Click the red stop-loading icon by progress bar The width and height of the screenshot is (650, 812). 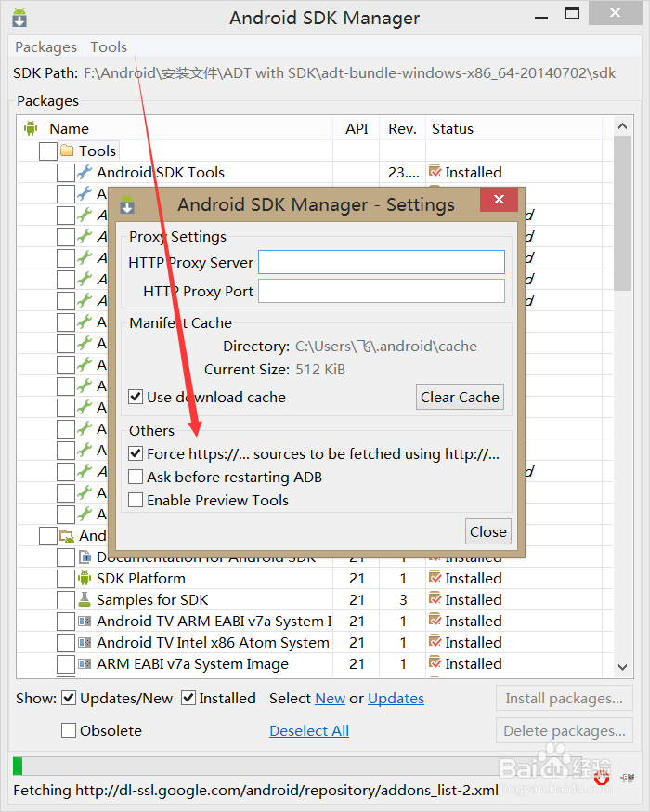(603, 776)
